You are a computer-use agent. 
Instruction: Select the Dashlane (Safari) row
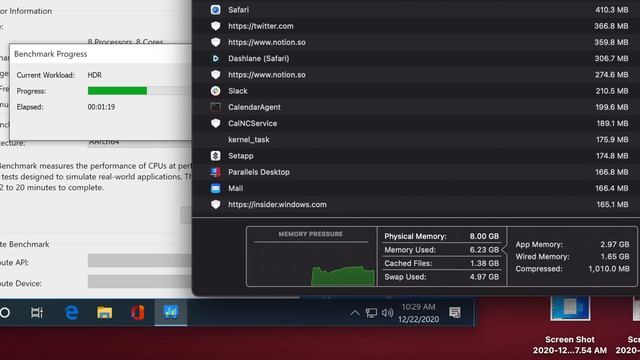click(x=416, y=58)
